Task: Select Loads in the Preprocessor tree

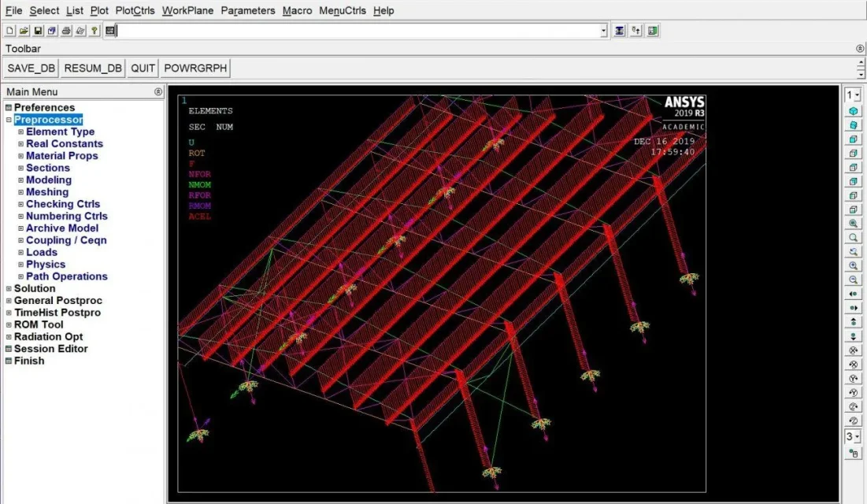Action: [x=42, y=252]
